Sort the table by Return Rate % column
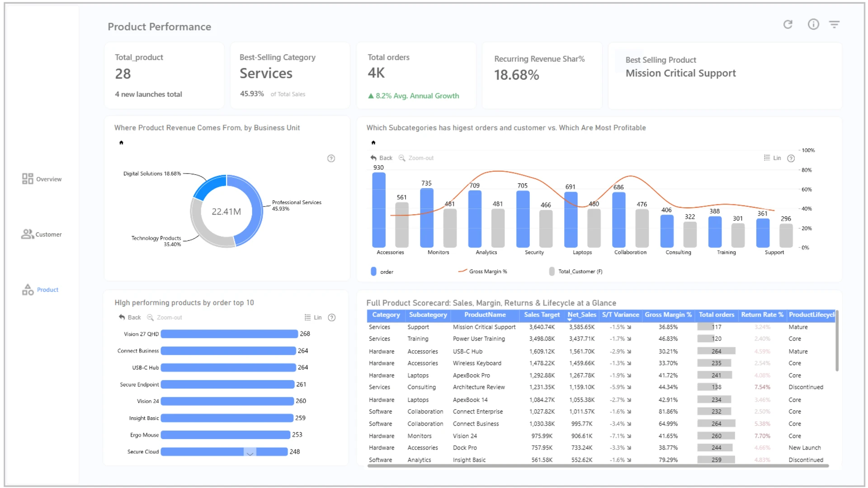868x488 pixels. (762, 315)
